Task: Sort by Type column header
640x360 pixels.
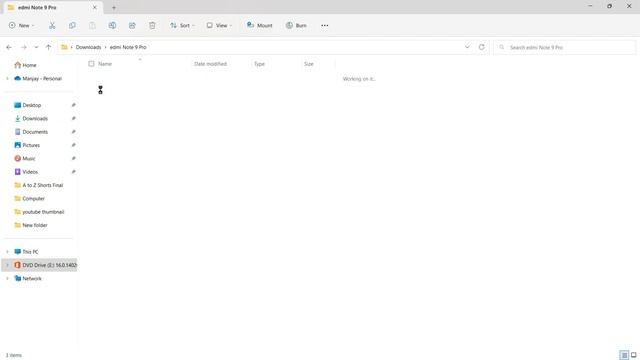Action: [259, 64]
